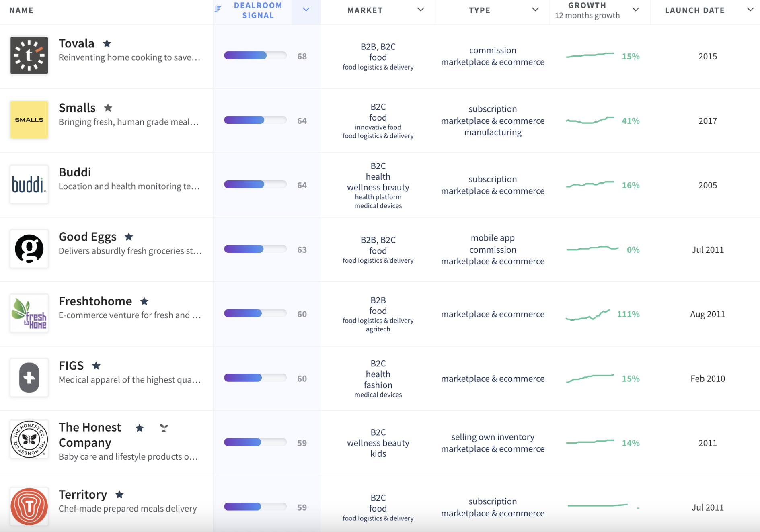Open The Honest Company page

90,435
